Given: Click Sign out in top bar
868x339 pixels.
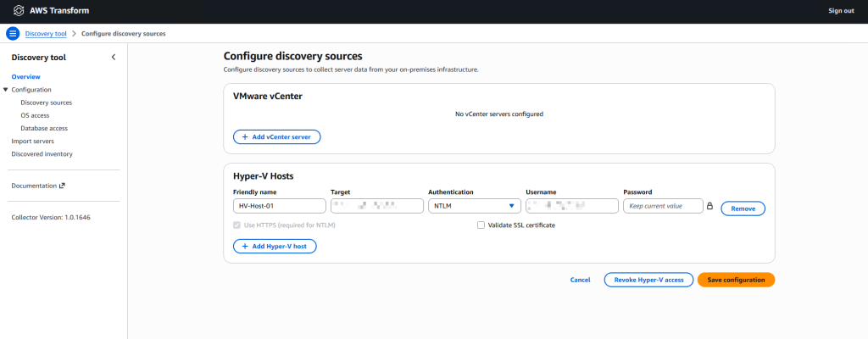Looking at the screenshot, I should tap(841, 10).
